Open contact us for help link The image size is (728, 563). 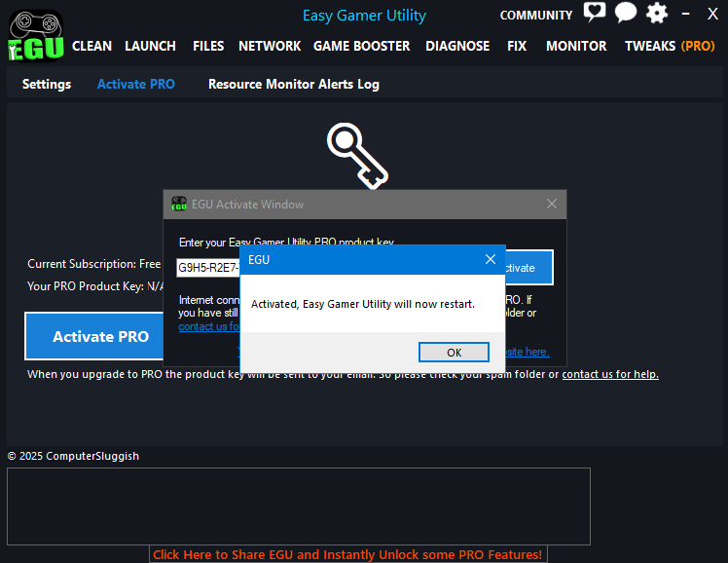pyautogui.click(x=610, y=374)
